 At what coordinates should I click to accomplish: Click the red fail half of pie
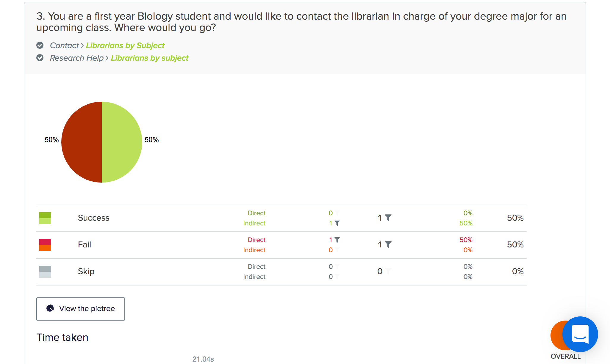point(82,142)
